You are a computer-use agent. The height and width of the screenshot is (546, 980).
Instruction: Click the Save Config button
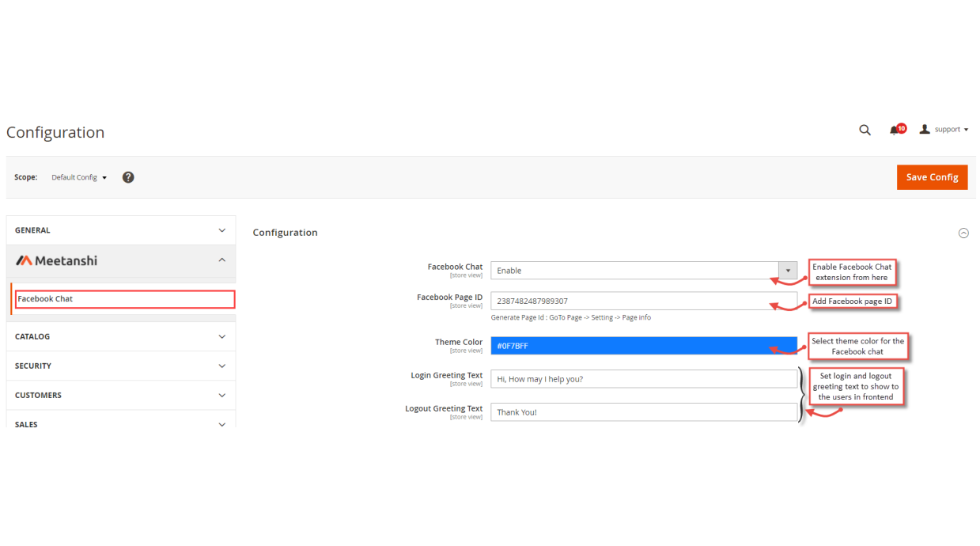coord(932,177)
